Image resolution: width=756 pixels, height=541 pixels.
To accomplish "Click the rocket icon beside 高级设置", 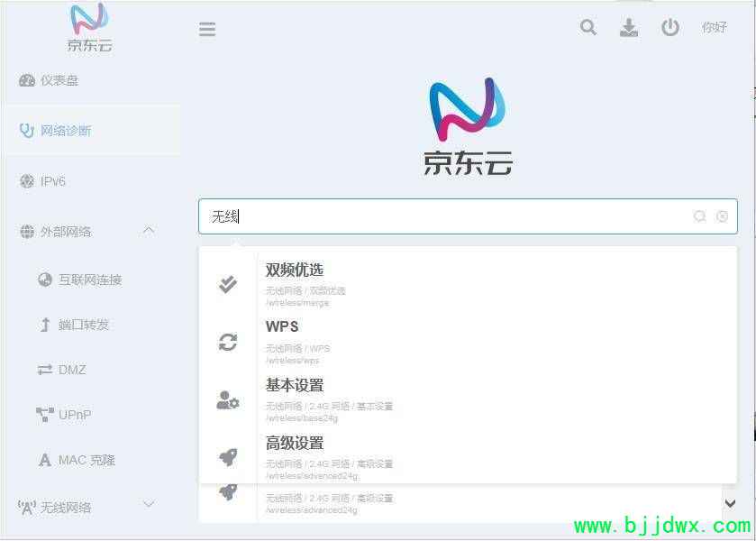I will (x=228, y=457).
